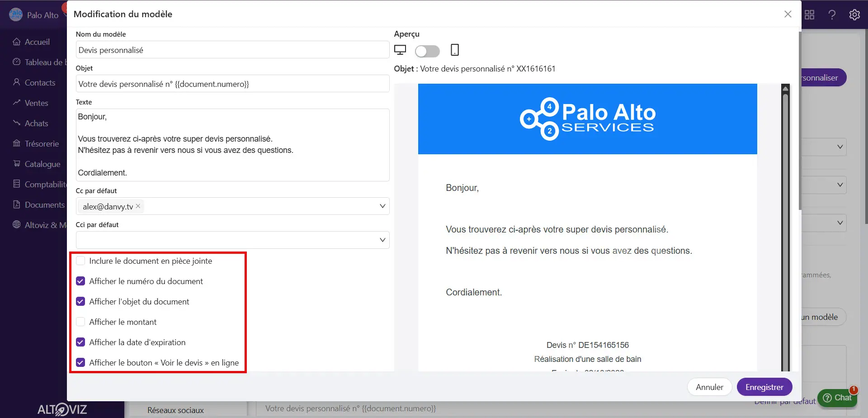Expand the Cc par défaut dropdown
Screen dimensions: 868x418
click(382, 206)
